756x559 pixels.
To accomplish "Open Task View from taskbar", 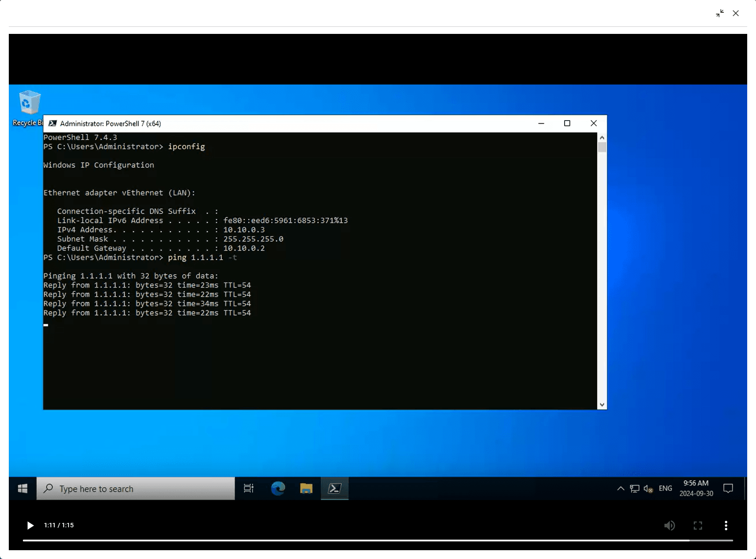I will point(249,489).
